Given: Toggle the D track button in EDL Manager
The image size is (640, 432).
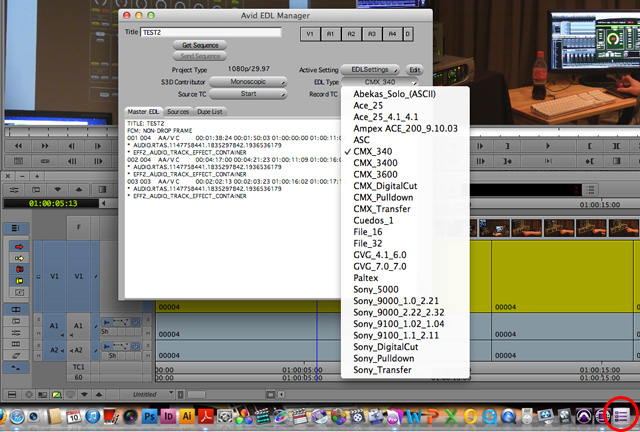Looking at the screenshot, I should tap(407, 34).
